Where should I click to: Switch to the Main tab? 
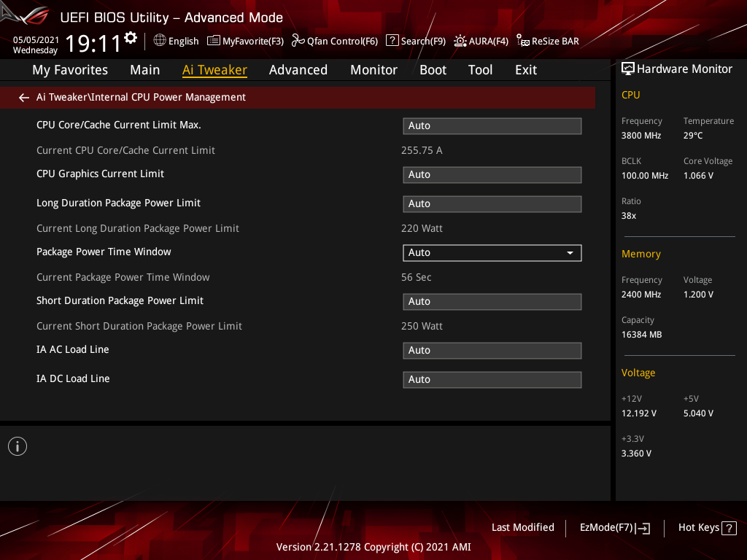[145, 70]
